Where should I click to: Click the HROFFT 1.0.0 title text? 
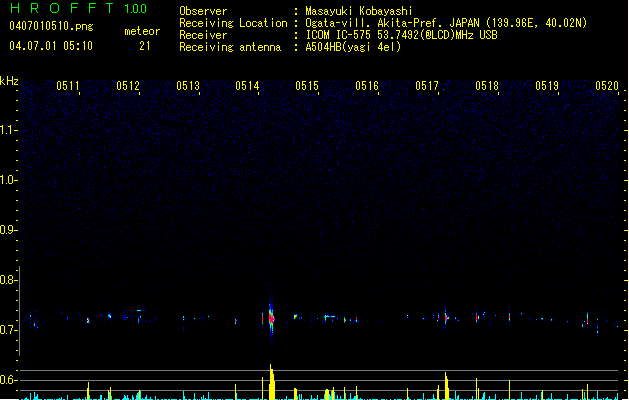pos(78,8)
